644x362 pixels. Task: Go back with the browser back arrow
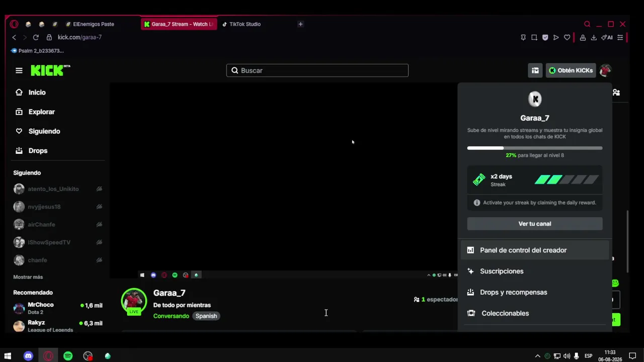[x=14, y=37]
